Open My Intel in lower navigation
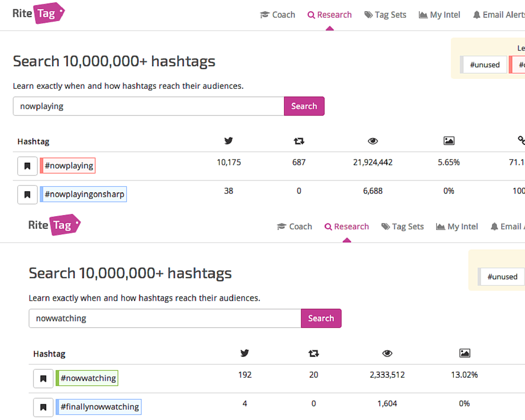The height and width of the screenshot is (420, 525). [x=457, y=227]
